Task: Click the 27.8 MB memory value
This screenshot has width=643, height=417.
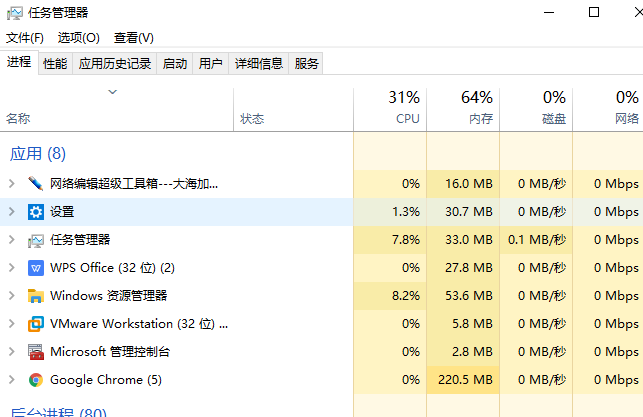Action: (469, 268)
